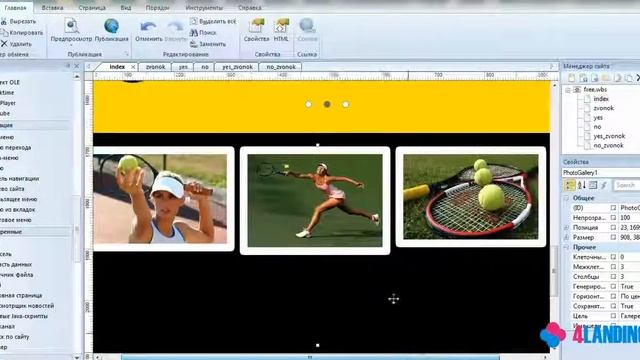Open the Предпросмотр dropdown arrow
Screen dimensions: 640x360
71,44
